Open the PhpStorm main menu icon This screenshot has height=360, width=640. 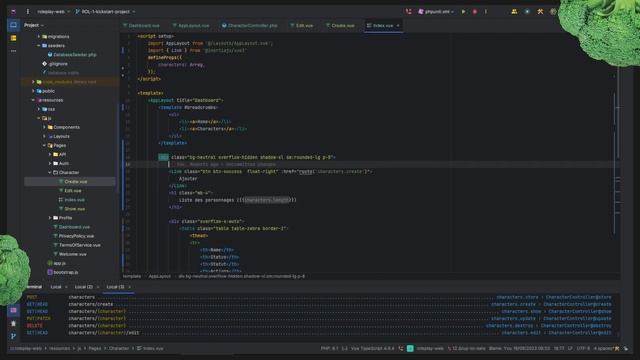(x=13, y=12)
